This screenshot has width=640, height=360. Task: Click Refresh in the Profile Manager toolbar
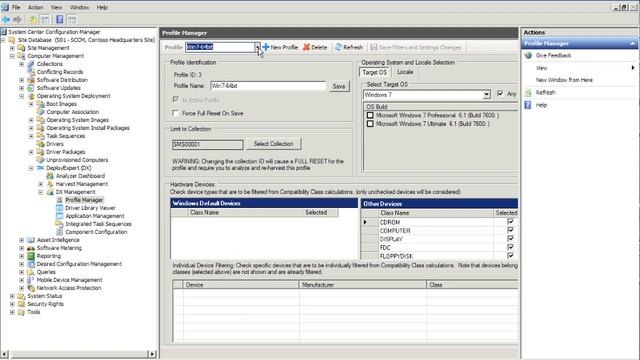349,47
